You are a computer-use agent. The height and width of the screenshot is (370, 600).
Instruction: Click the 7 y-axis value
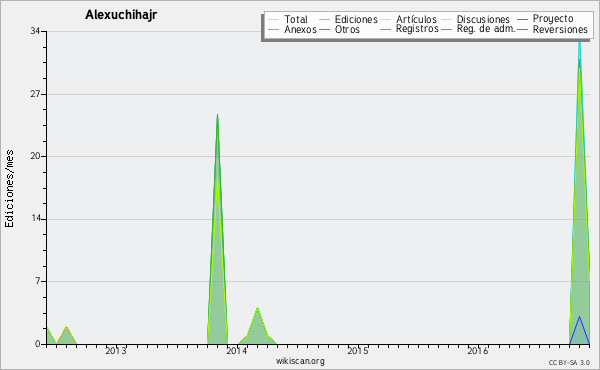[x=38, y=281]
